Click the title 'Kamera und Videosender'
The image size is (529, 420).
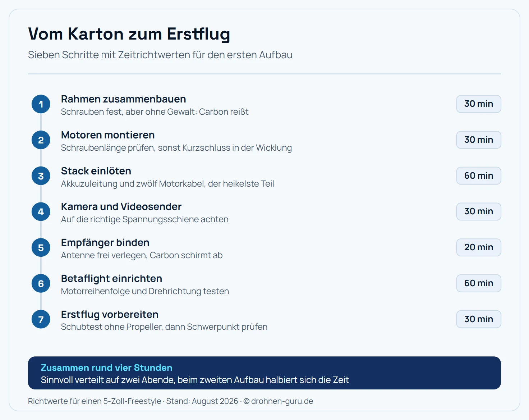pyautogui.click(x=121, y=206)
